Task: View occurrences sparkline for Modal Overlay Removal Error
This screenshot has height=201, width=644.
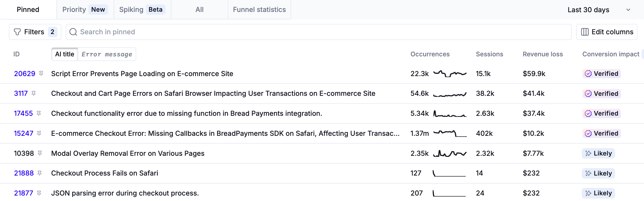Action: pos(450,153)
